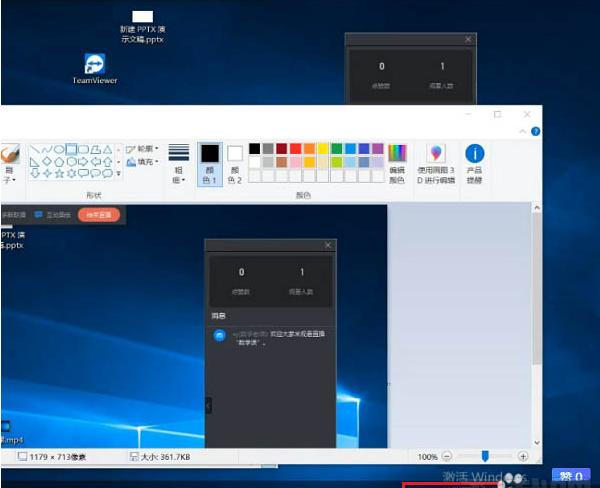This screenshot has width=600, height=488.
Task: Open the Product alert (产品提醒) icon
Action: (x=474, y=162)
